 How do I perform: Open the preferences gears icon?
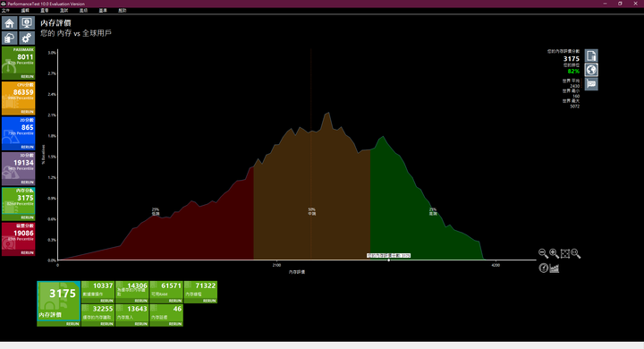(x=27, y=38)
